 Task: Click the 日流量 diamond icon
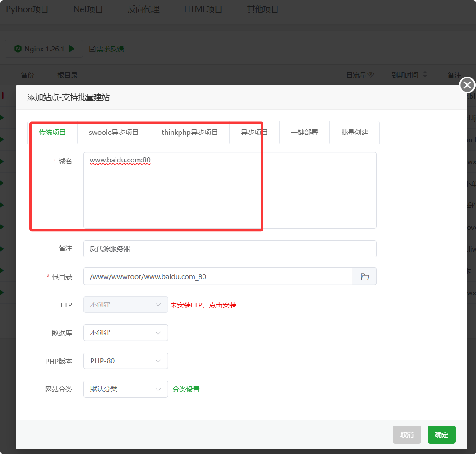pyautogui.click(x=371, y=75)
